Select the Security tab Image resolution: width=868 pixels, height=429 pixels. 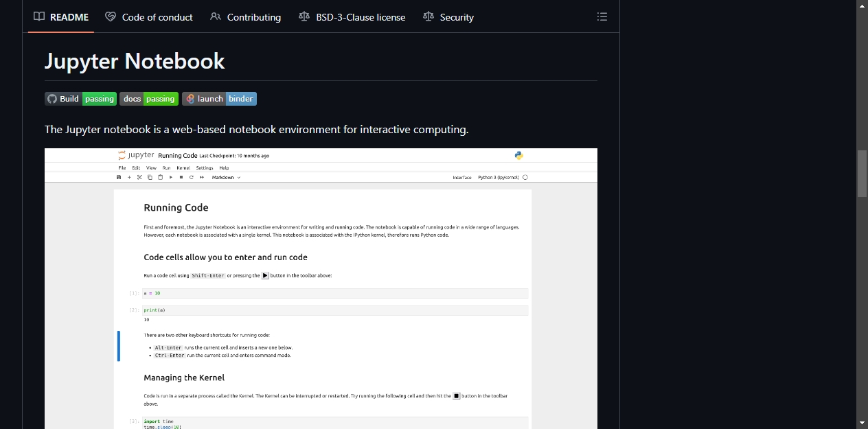448,17
